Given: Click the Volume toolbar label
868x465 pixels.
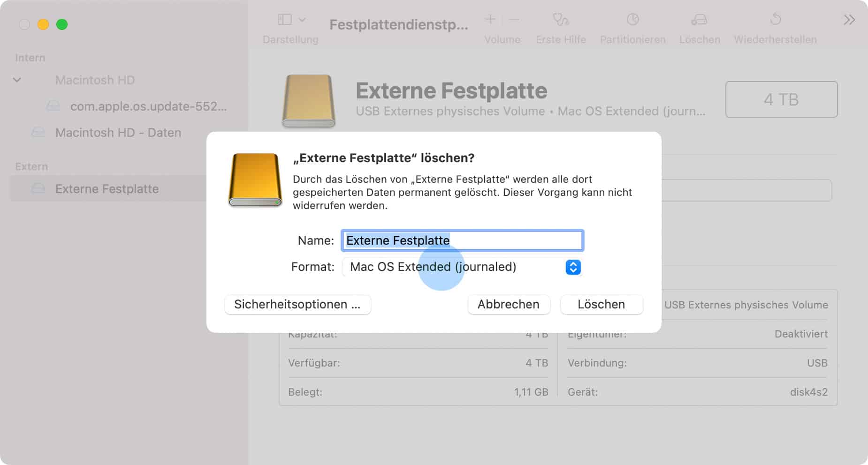Looking at the screenshot, I should [503, 40].
